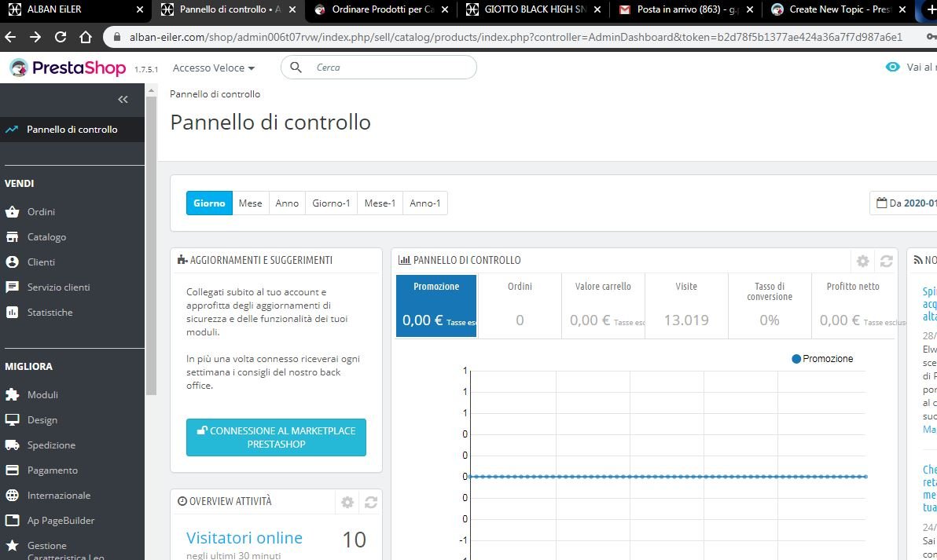Reload the page in browser

[61, 37]
